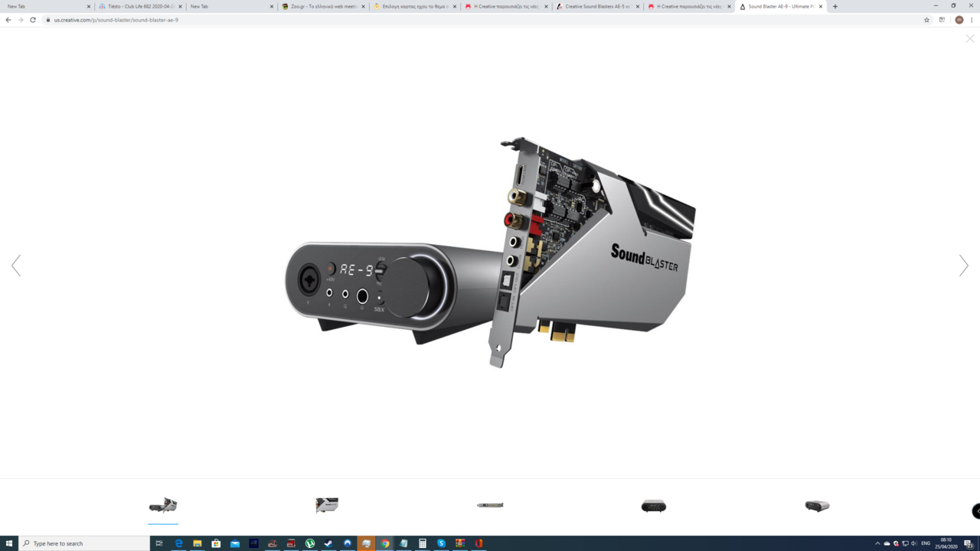The width and height of the screenshot is (980, 551).
Task: Show hidden system tray icons
Action: (877, 543)
